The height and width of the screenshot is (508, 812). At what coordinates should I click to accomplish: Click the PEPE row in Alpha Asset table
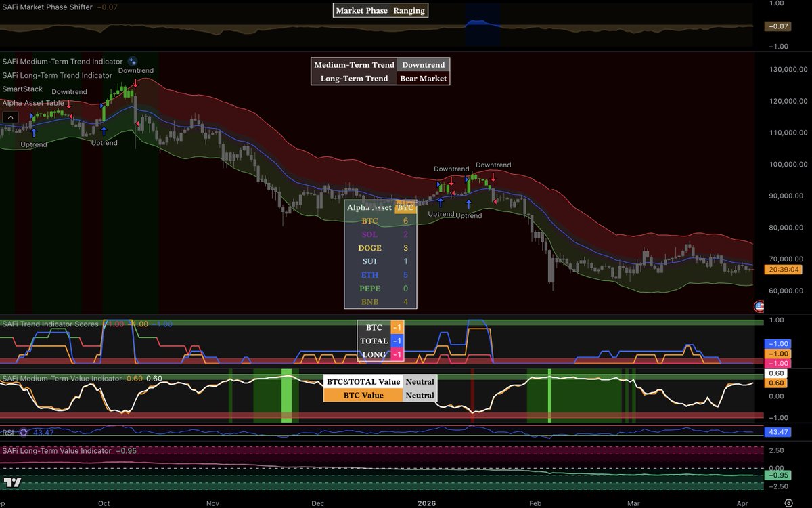(381, 289)
